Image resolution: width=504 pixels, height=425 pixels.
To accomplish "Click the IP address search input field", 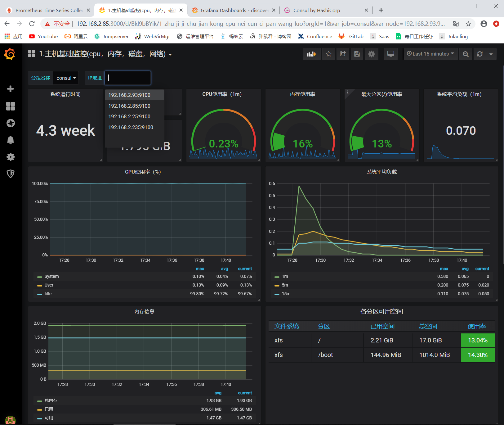I will [x=128, y=78].
